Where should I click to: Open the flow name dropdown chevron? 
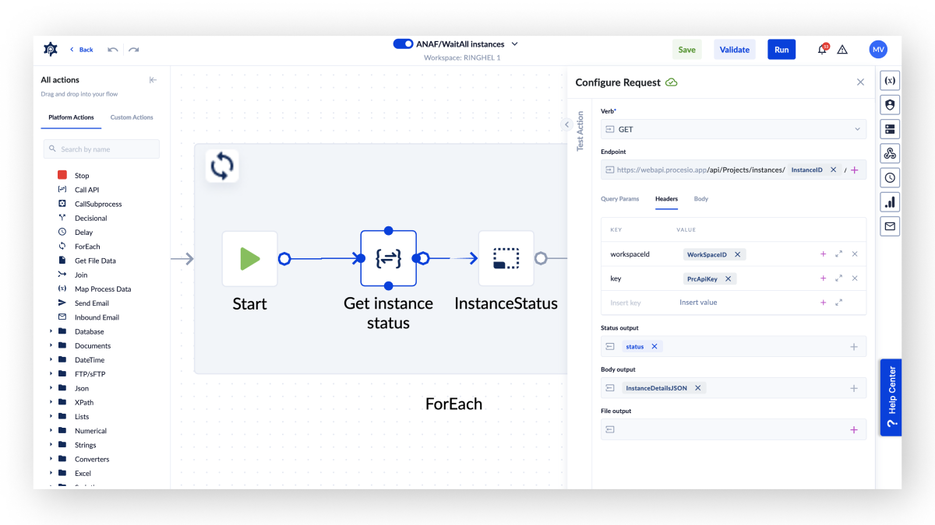pyautogui.click(x=515, y=44)
